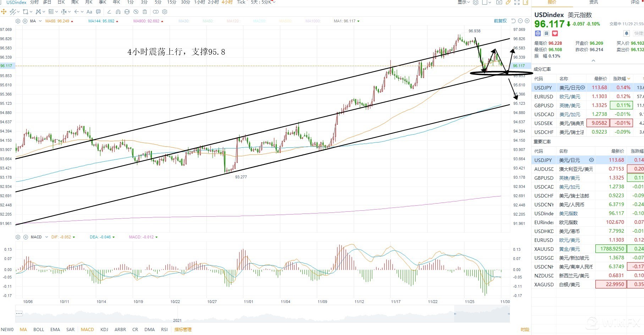Click the 前复权 adjustment button
The width and height of the screenshot is (644, 335).
[x=500, y=21]
